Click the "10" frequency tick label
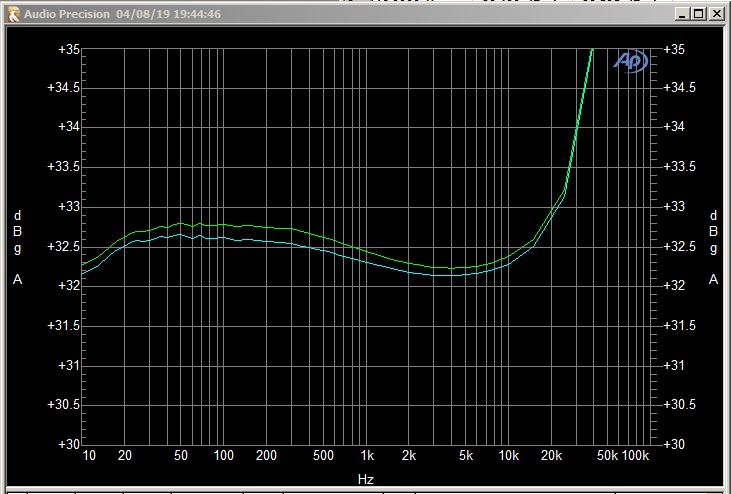731x494 pixels. (89, 455)
